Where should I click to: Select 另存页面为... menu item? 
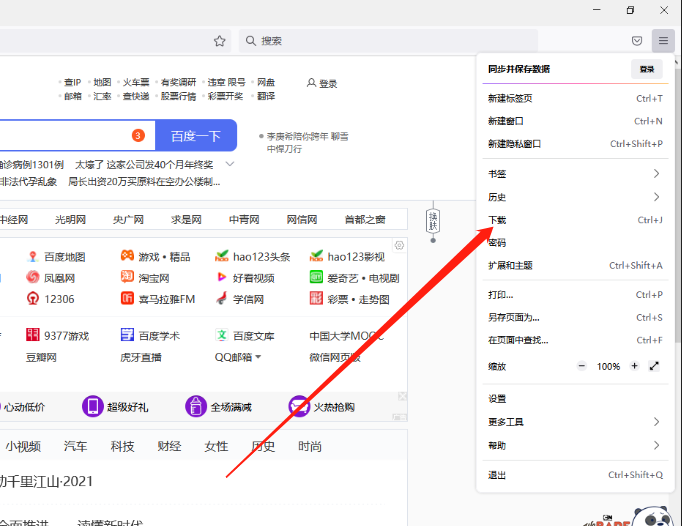coord(575,318)
